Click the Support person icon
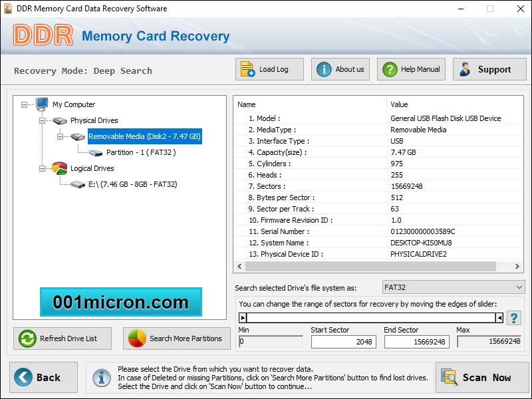 click(x=465, y=69)
